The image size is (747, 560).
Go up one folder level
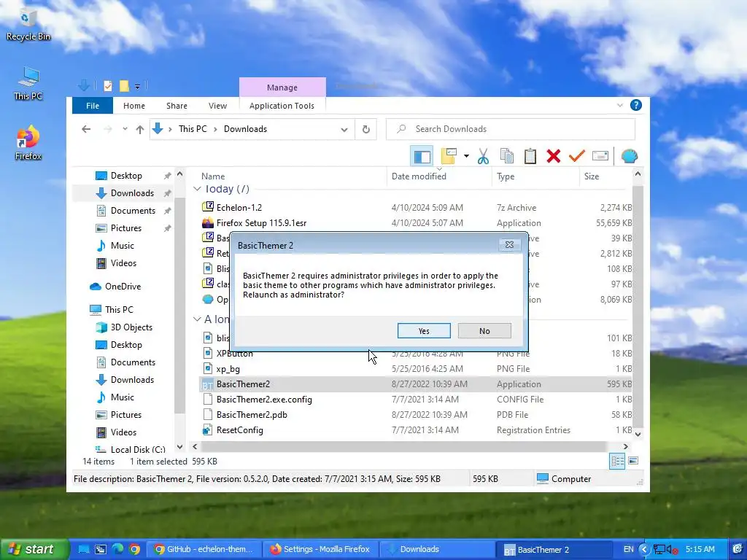(x=139, y=129)
